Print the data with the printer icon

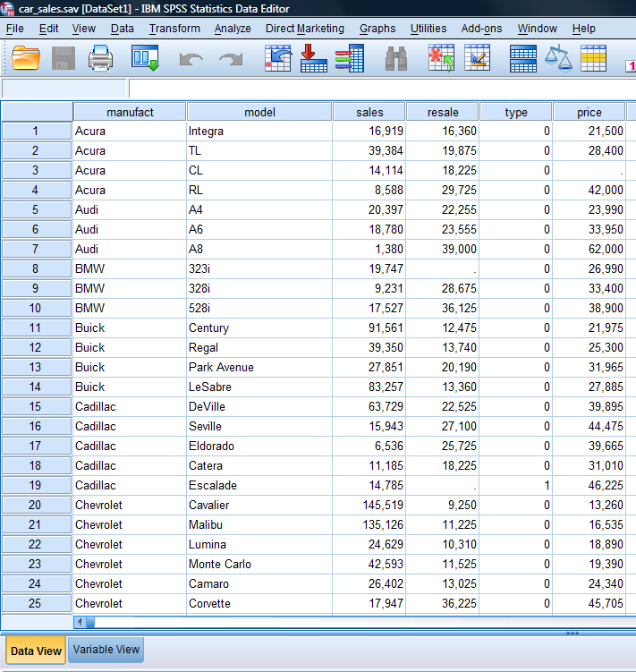coord(101,58)
